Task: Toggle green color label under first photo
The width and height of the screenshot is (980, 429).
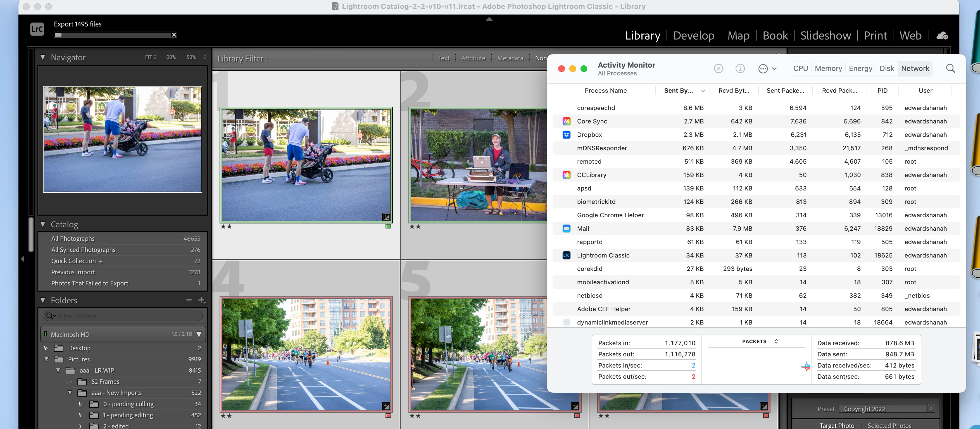Action: coord(388,226)
